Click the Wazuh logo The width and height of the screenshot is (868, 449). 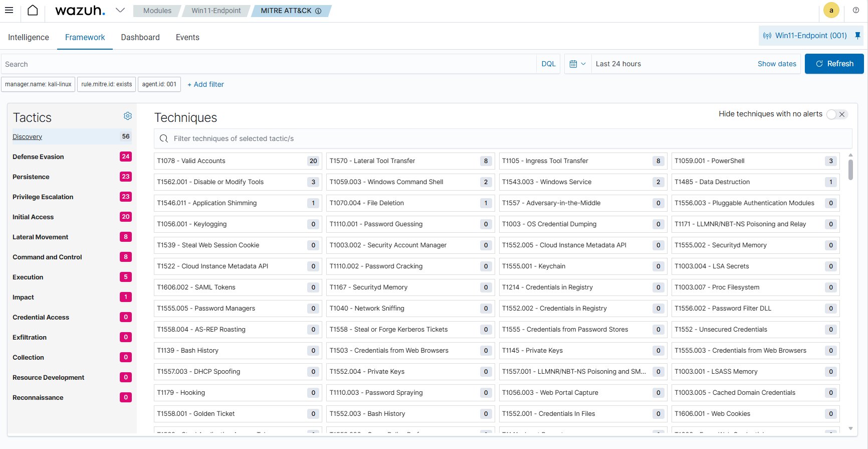pyautogui.click(x=80, y=11)
